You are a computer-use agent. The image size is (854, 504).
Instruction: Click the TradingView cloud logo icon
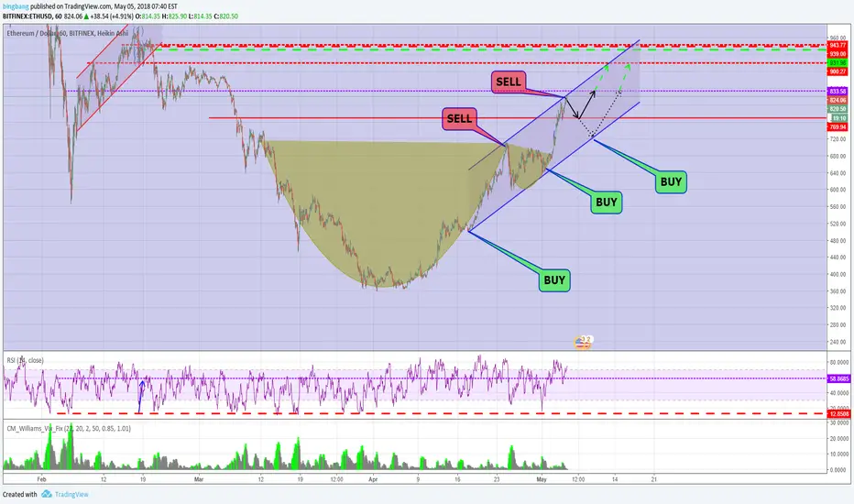tap(47, 494)
